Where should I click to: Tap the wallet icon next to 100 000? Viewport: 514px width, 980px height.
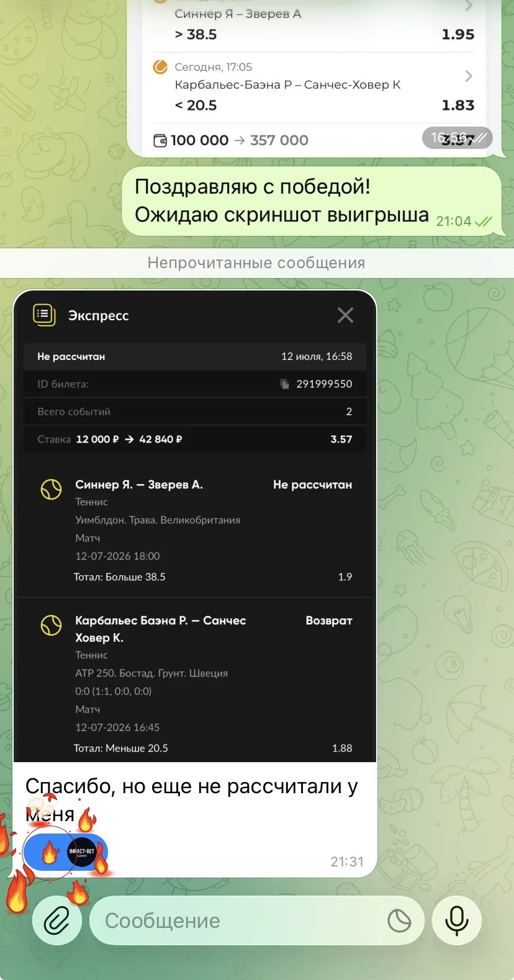[160, 141]
